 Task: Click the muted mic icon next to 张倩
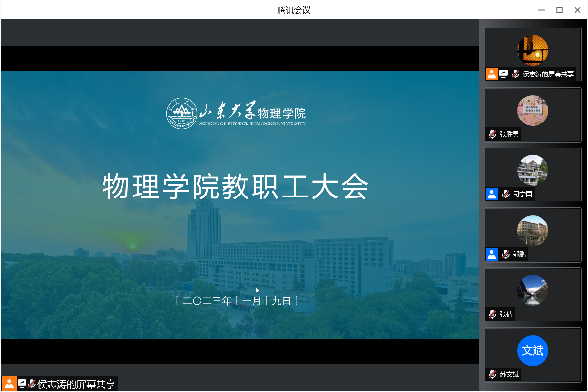pyautogui.click(x=492, y=314)
